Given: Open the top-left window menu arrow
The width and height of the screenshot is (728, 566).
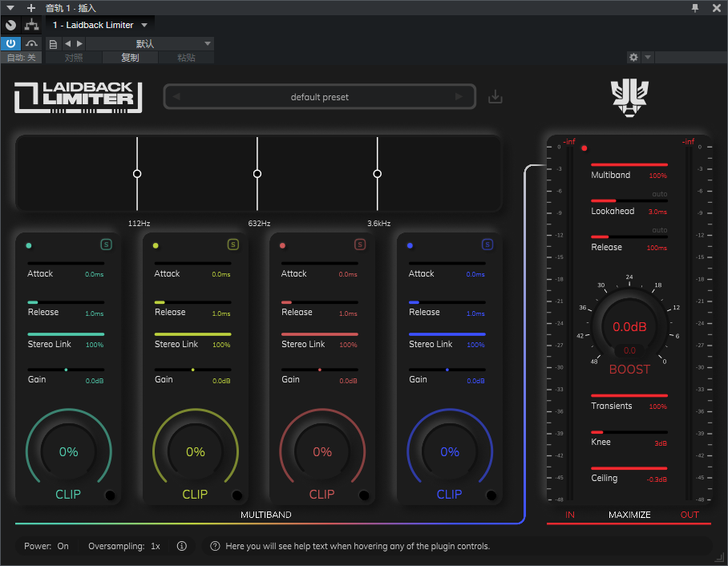Looking at the screenshot, I should click(x=10, y=8).
